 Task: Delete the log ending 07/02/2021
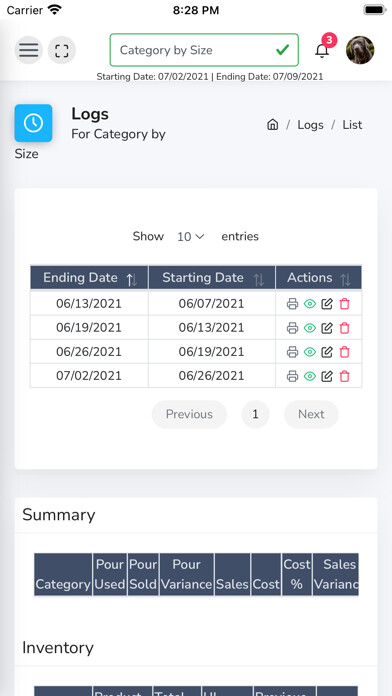(344, 376)
